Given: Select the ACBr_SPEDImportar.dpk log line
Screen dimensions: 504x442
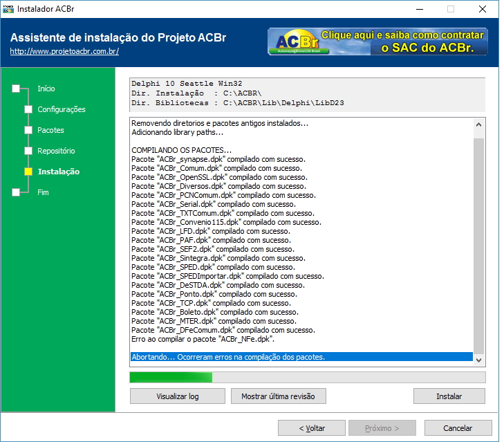Looking at the screenshot, I should click(x=227, y=276).
